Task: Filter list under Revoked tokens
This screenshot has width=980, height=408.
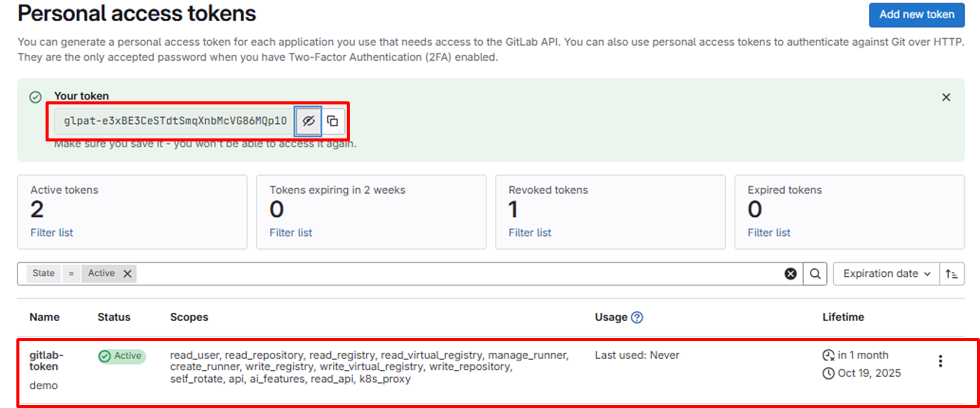Action: 530,233
